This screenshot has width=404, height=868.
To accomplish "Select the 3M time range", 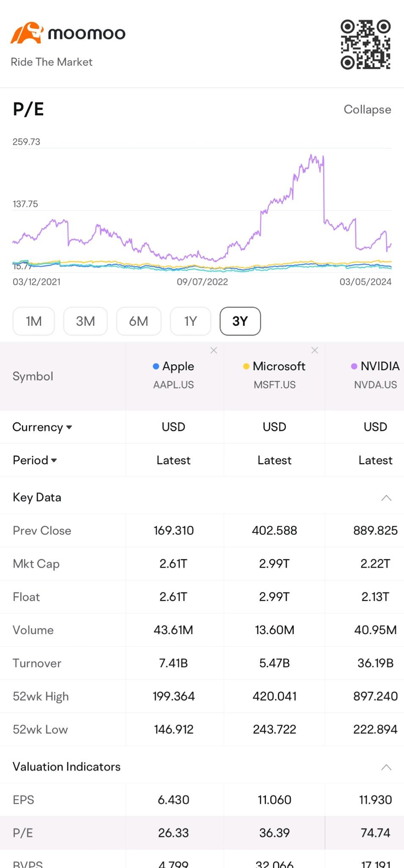I will point(86,321).
